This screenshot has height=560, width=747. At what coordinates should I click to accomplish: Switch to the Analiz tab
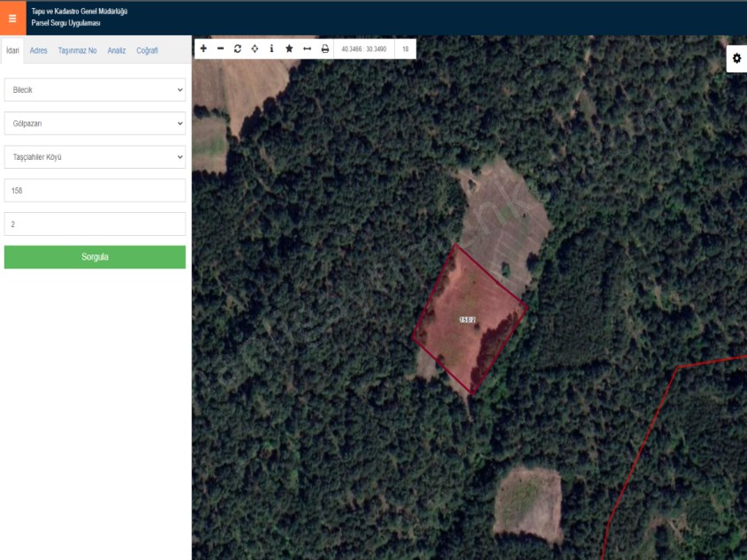pyautogui.click(x=117, y=50)
